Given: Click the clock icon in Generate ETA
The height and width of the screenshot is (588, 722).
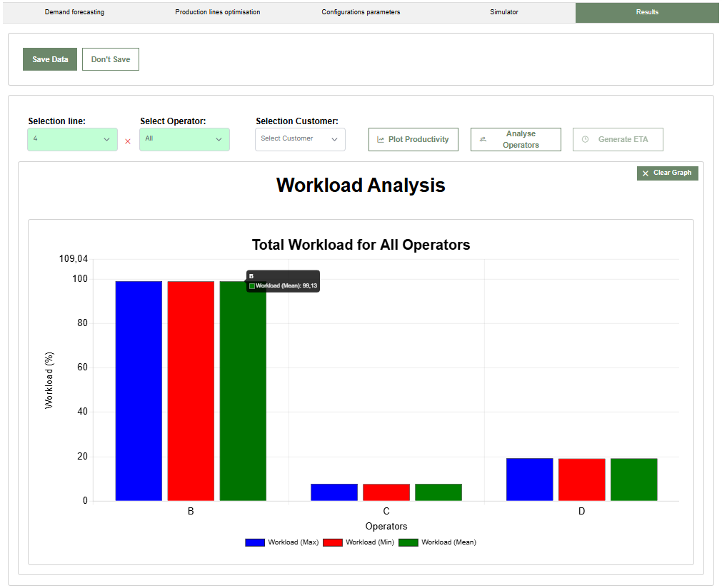Looking at the screenshot, I should click(585, 140).
